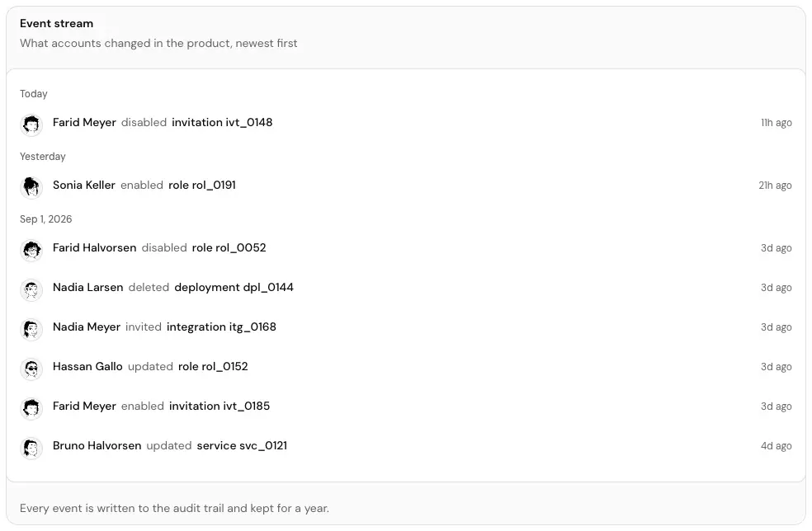
Task: Click the 11h ago timestamp
Action: pyautogui.click(x=776, y=123)
